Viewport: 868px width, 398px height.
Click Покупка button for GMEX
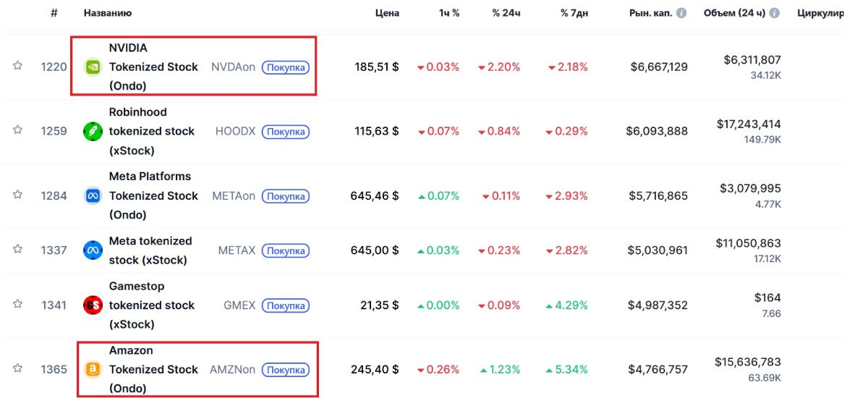(286, 305)
